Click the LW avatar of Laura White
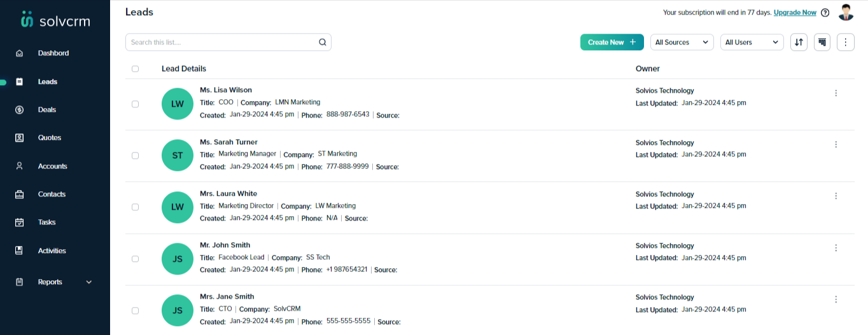The height and width of the screenshot is (335, 868). 178,207
